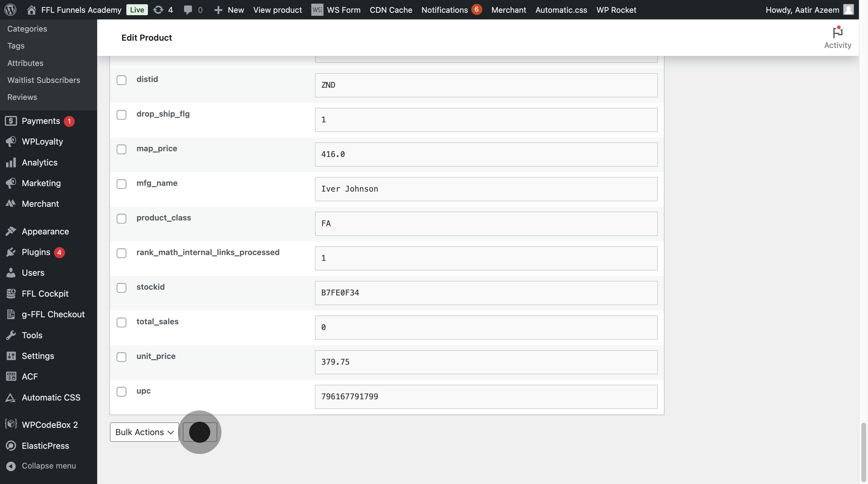
Task: Open Marketing megaphone icon
Action: (x=11, y=183)
